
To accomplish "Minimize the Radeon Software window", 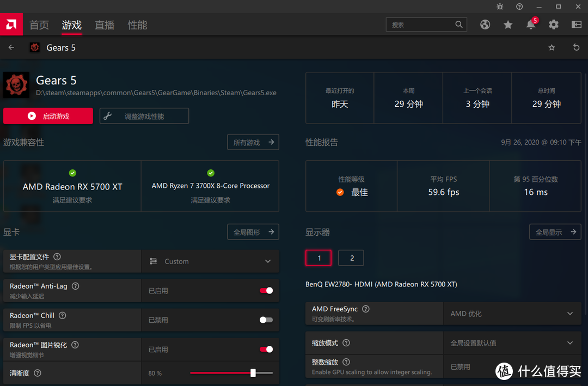I will [x=539, y=7].
